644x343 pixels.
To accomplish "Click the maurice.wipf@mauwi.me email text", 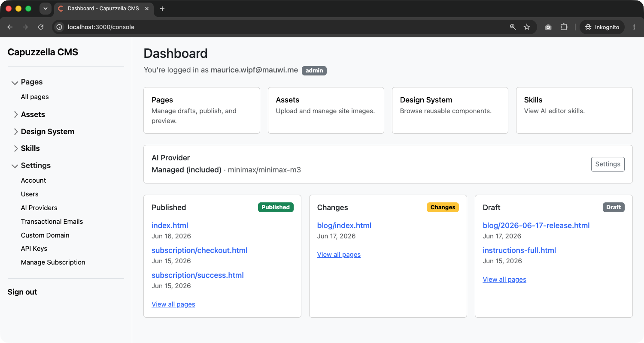I will (254, 70).
